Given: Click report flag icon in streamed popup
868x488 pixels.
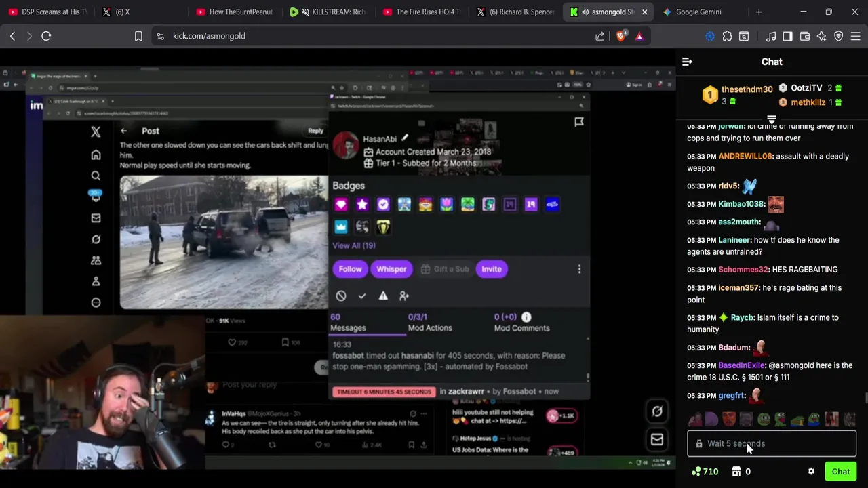Looking at the screenshot, I should [x=579, y=122].
